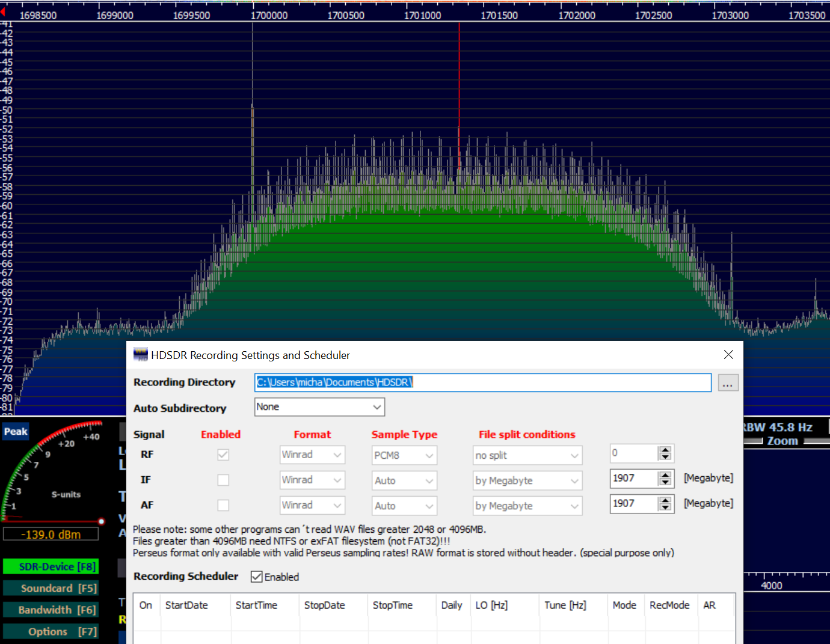Click the Bandwidth [F6] button

tap(51, 610)
